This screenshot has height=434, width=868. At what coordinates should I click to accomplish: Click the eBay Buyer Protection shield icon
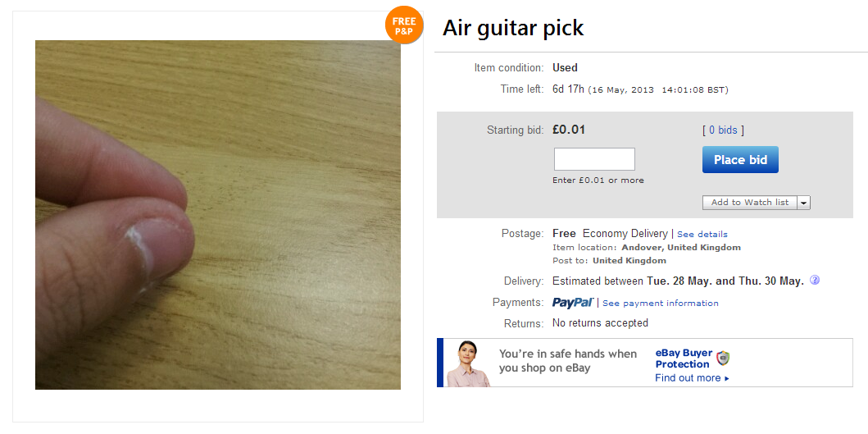pos(723,358)
